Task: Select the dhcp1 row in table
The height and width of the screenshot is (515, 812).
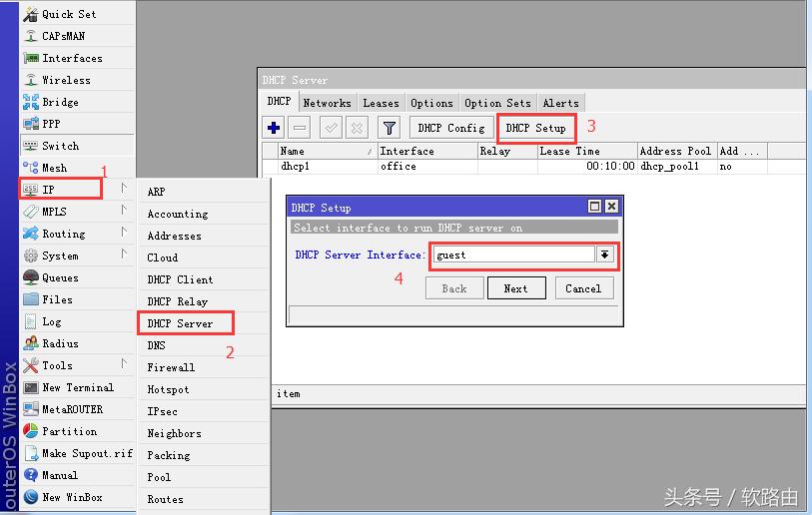Action: tap(533, 166)
